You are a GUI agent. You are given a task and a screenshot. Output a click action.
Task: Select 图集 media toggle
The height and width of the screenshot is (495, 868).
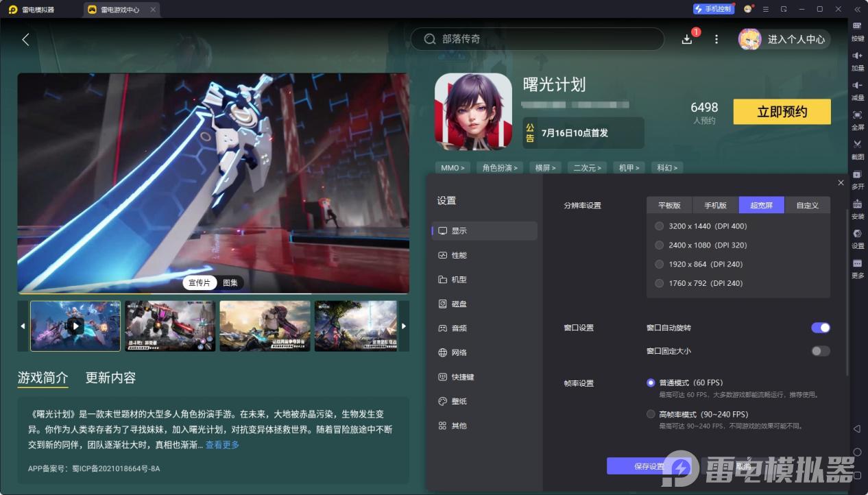coord(230,283)
